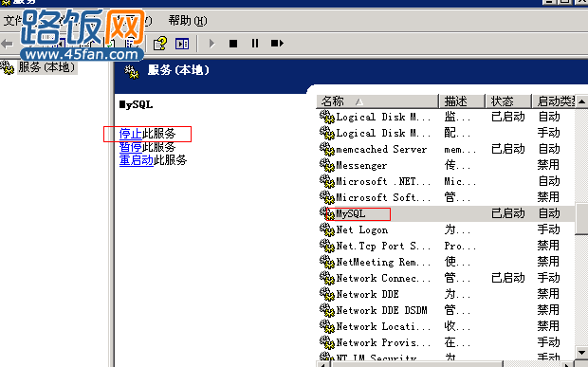The image size is (588, 367).
Task: Select the MySQL service gear icon
Action: point(326,213)
